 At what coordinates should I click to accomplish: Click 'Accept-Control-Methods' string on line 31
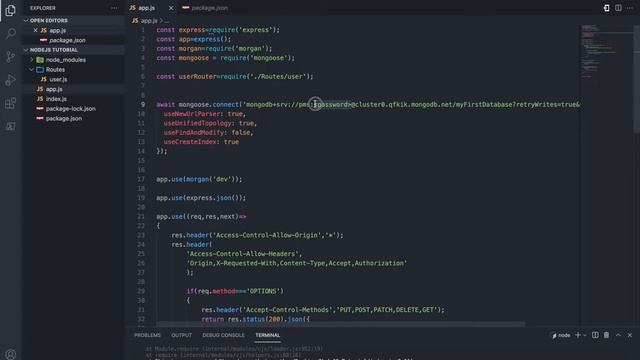point(289,310)
